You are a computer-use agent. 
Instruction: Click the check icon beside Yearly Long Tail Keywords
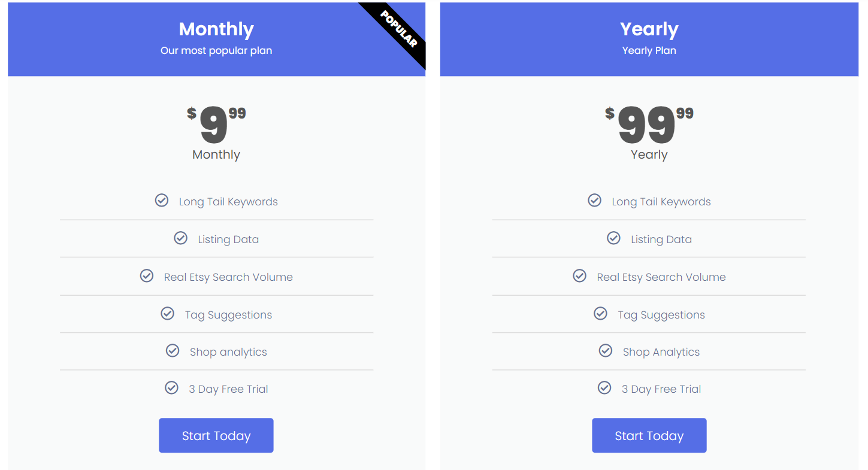(x=594, y=201)
